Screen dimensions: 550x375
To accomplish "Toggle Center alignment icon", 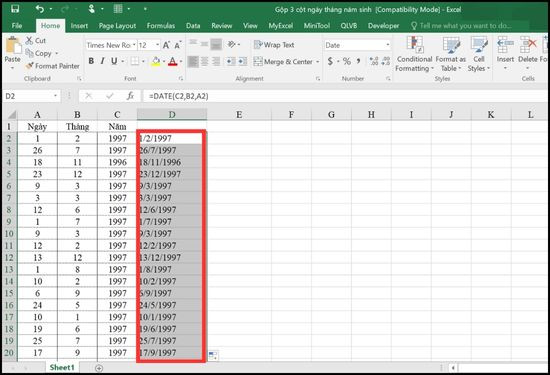I will (x=204, y=61).
